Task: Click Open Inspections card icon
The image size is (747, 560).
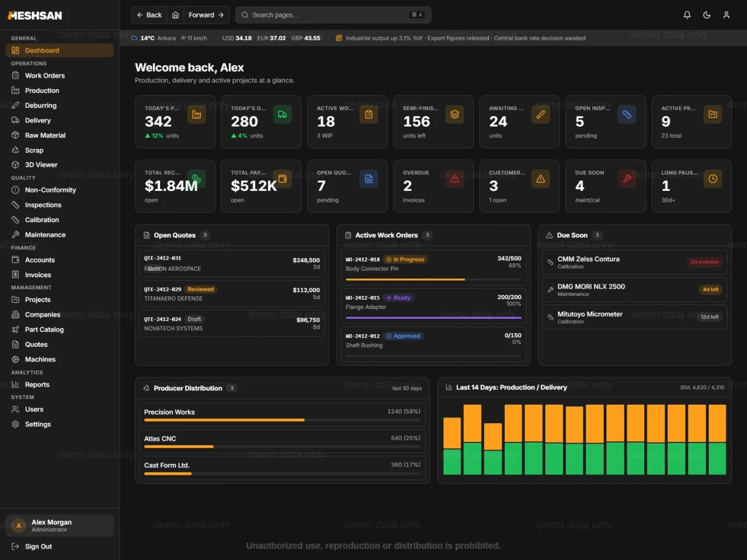Action: (x=627, y=114)
